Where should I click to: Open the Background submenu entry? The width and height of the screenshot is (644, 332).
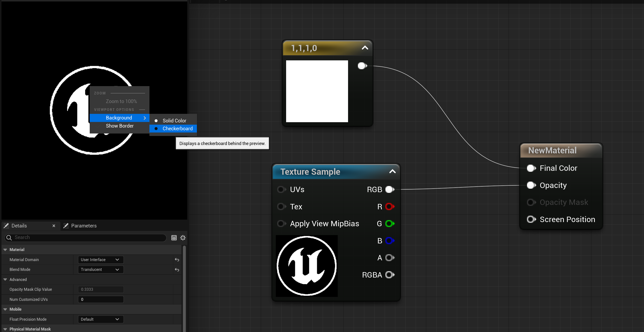click(x=119, y=118)
